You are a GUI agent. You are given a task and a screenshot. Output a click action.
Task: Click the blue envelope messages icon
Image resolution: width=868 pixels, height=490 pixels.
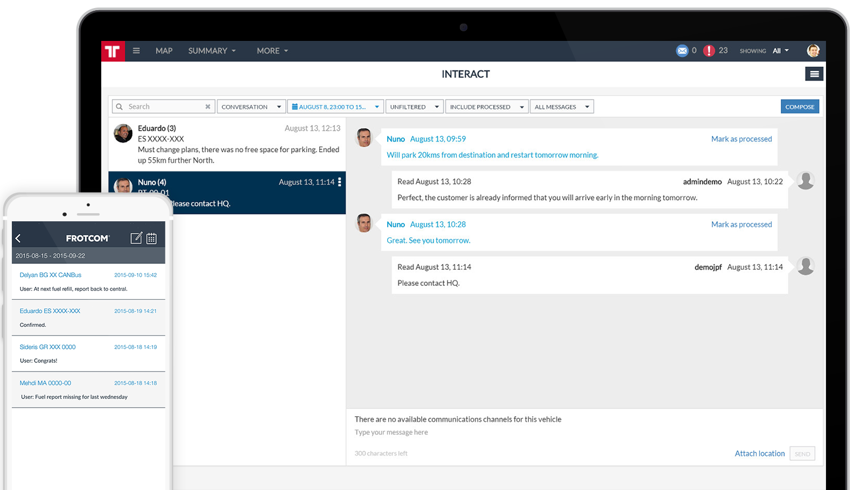click(x=682, y=51)
